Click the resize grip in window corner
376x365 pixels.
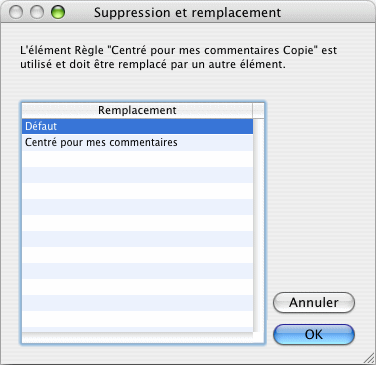tap(369, 358)
